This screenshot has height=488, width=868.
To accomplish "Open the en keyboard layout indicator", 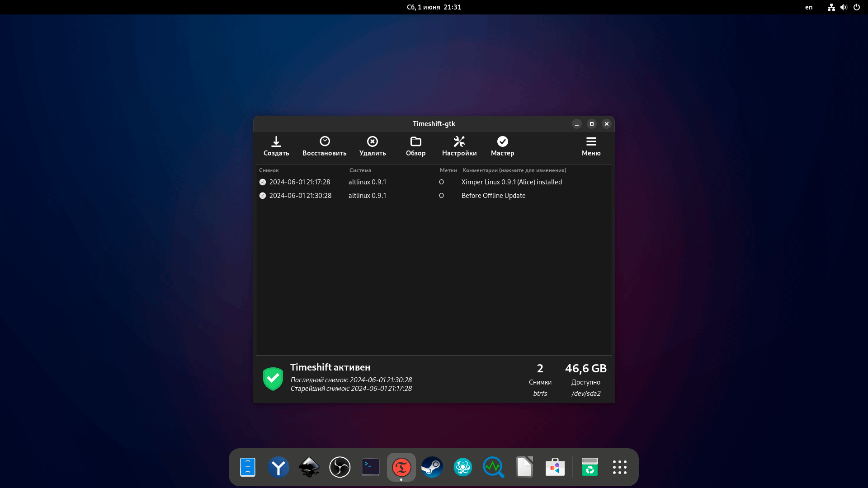I will [809, 7].
